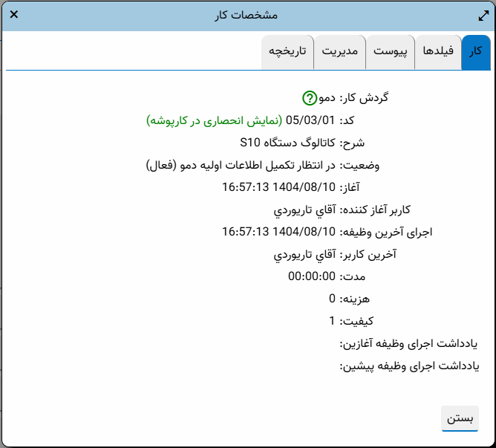Show the تاریخچه tab
The height and width of the screenshot is (448, 496).
(287, 53)
